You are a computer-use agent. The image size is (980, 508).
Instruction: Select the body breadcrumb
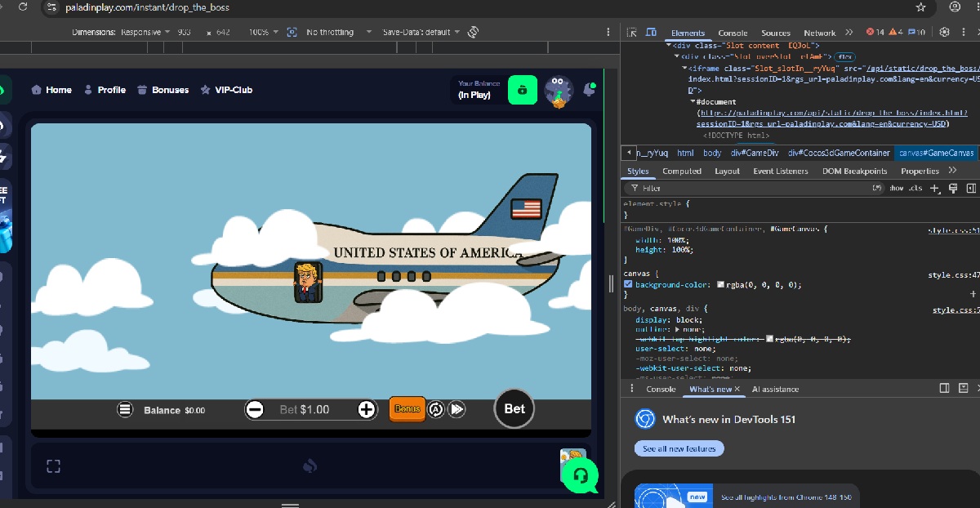[x=711, y=153]
